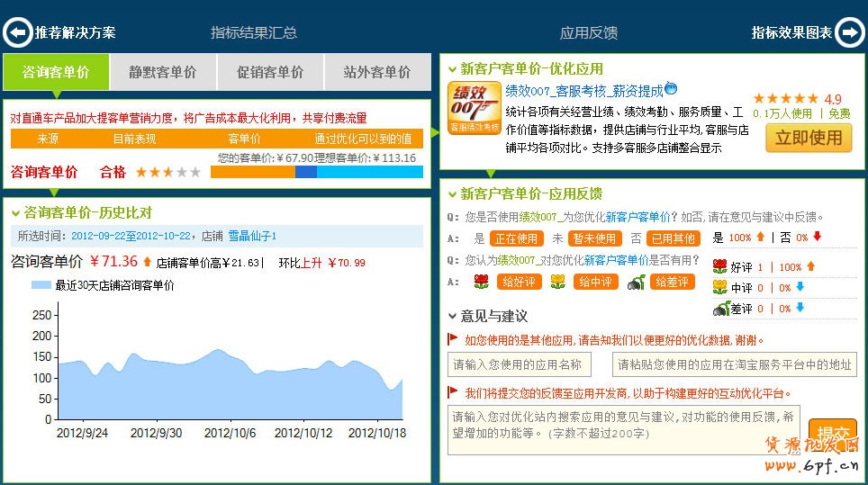Viewport: 868px width, 485px height.
Task: Collapse the 意见与建议 section
Action: [x=452, y=316]
